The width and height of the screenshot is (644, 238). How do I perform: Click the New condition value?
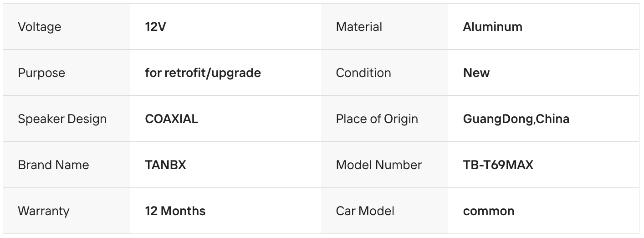[x=476, y=73]
